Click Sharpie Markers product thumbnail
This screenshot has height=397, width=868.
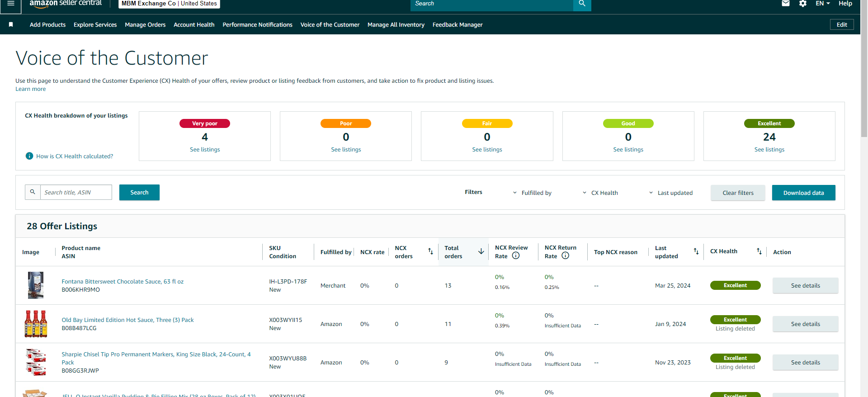(36, 362)
